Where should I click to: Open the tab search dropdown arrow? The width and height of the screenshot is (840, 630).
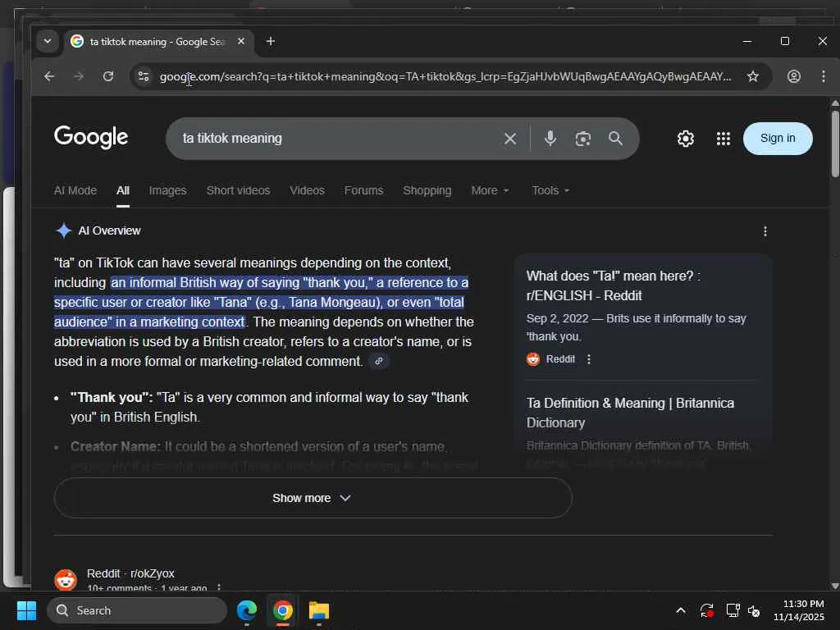point(48,41)
